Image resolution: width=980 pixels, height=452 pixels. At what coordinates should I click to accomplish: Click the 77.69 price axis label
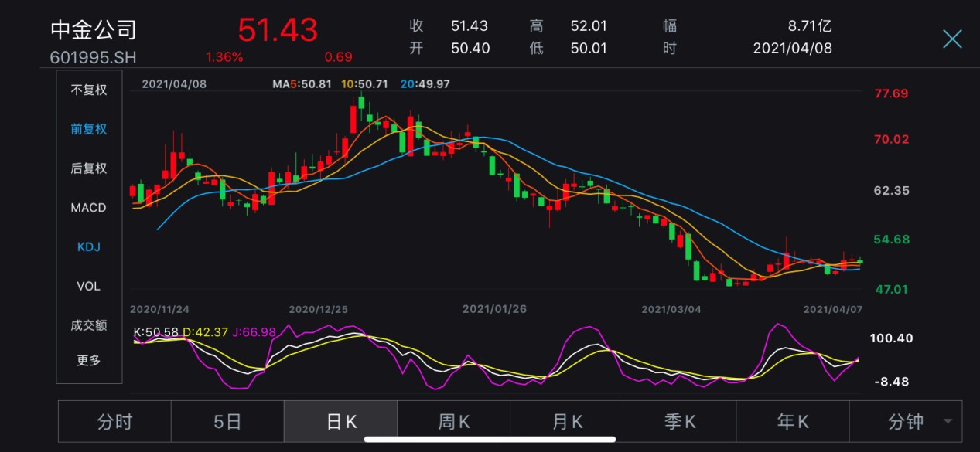point(890,94)
